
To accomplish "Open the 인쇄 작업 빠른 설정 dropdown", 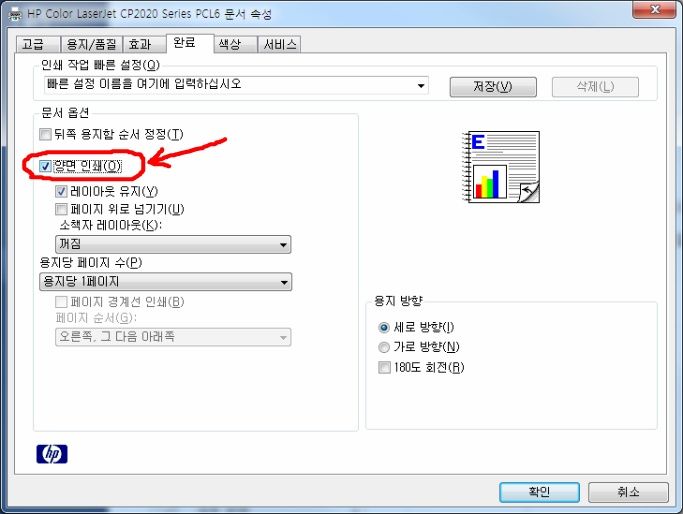I will pos(236,85).
